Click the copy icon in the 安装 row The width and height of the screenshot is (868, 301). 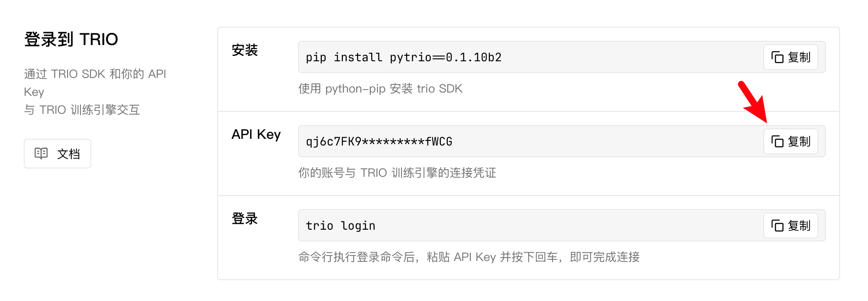pos(777,57)
